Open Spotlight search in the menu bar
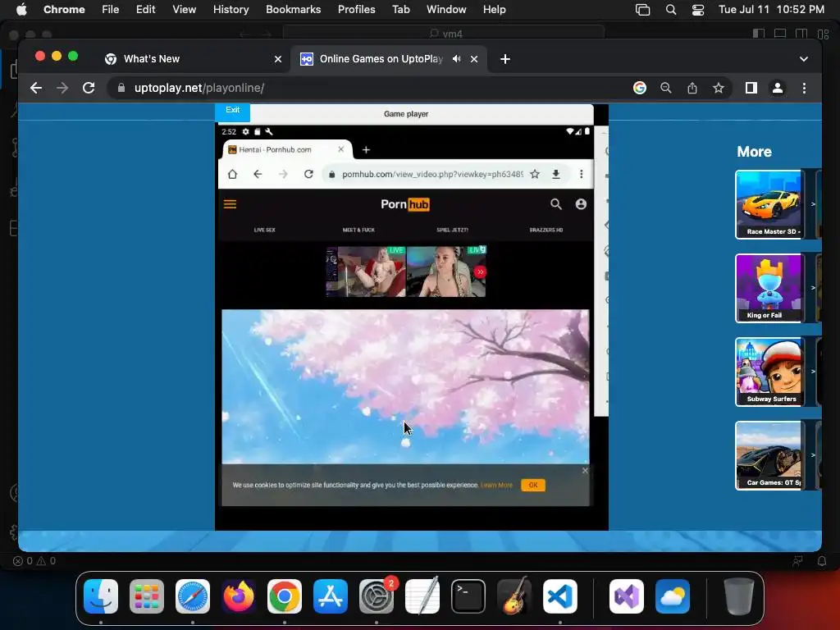The image size is (840, 630). [671, 10]
